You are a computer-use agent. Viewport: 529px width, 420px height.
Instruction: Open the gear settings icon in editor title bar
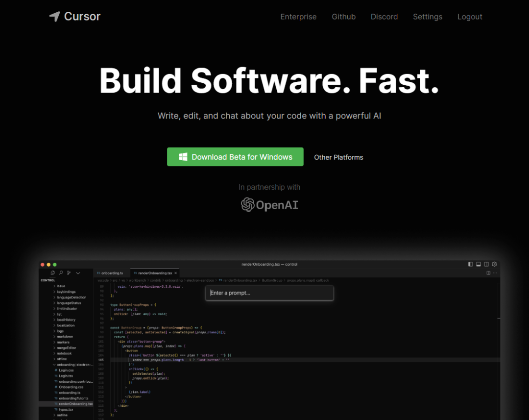coord(495,264)
